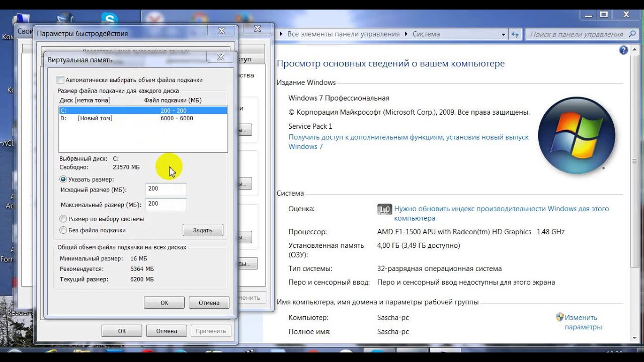Select the Указать размер radio option

click(x=63, y=179)
